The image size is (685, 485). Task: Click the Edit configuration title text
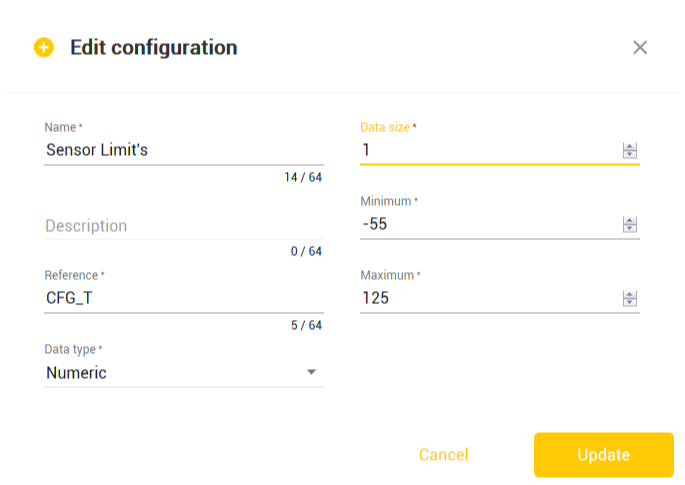tap(154, 47)
